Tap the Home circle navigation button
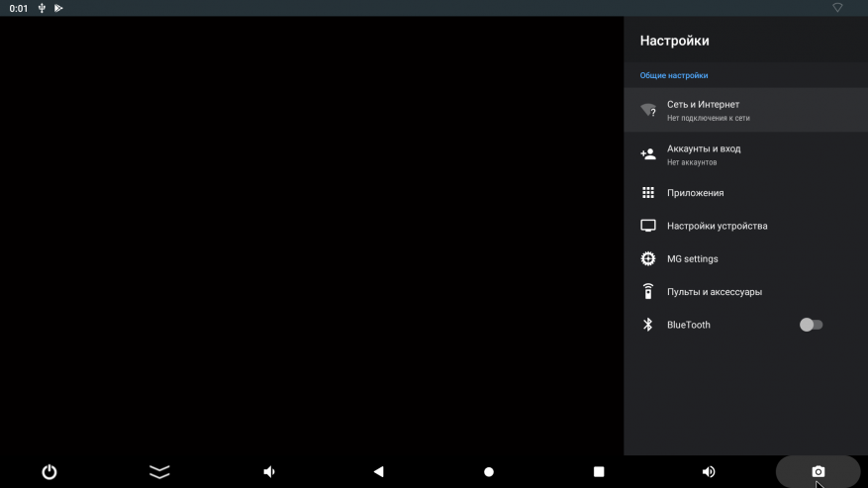 pos(489,472)
